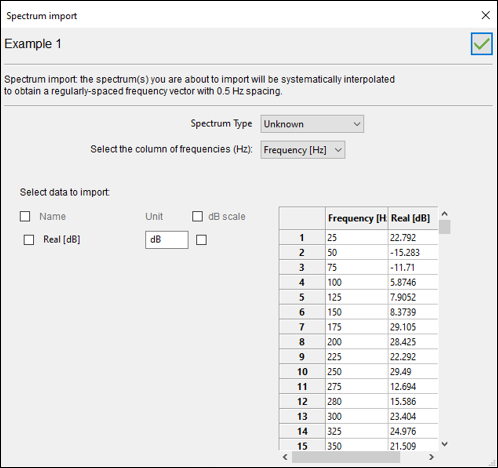Image resolution: width=498 pixels, height=468 pixels.
Task: Click the frequency cell 25
Action: [357, 237]
